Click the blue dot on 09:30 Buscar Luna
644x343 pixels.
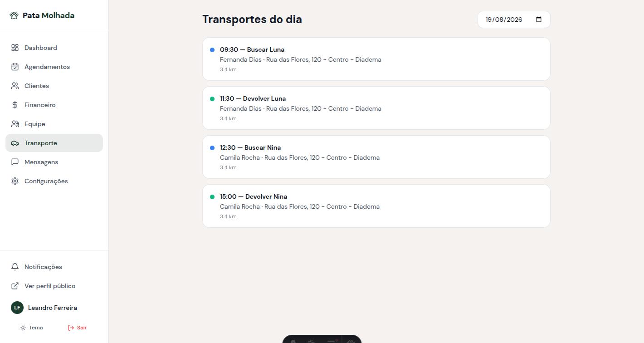pos(212,50)
